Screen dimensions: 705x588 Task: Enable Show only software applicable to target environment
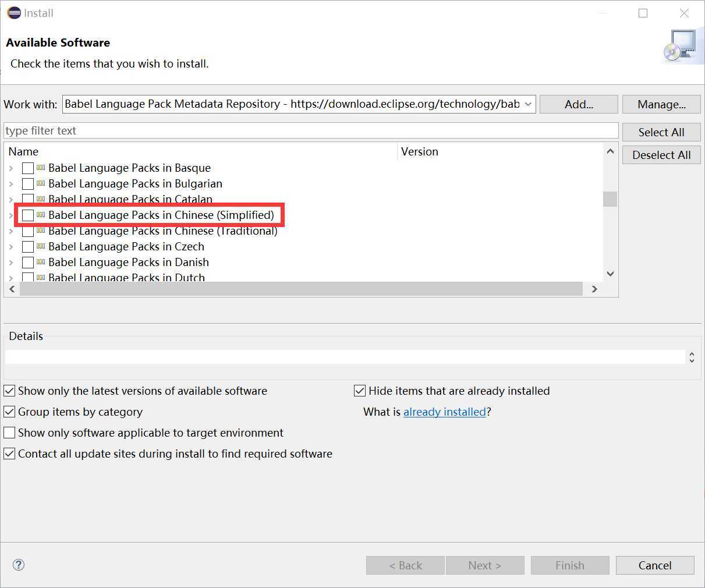point(9,433)
